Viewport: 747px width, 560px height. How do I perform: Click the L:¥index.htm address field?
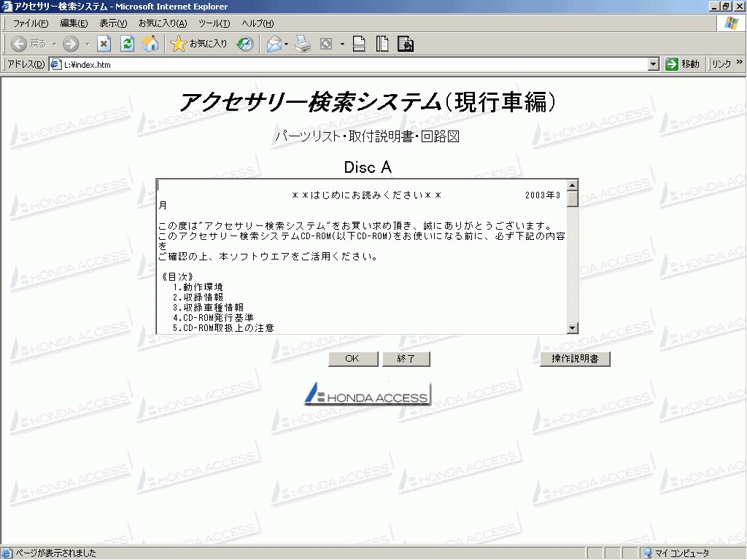(355, 64)
